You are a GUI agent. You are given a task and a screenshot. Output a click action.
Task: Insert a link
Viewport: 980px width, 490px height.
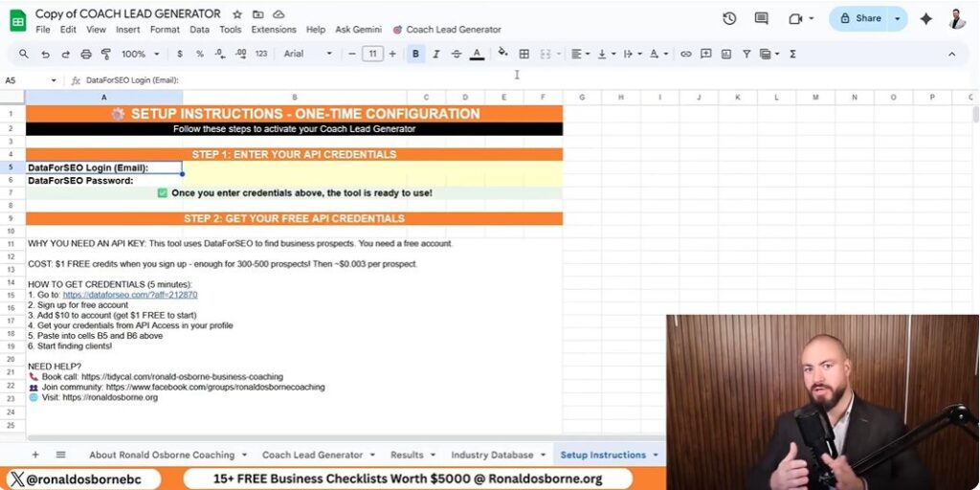[x=685, y=55]
